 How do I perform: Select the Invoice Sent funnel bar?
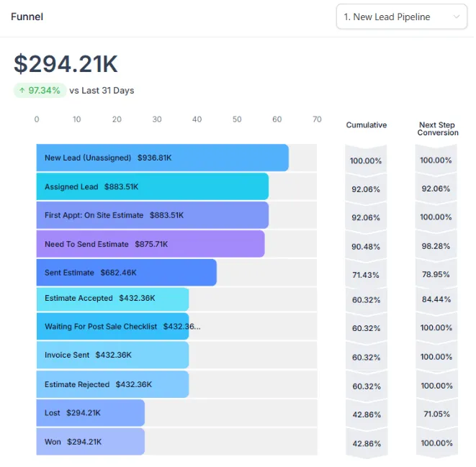pos(112,355)
